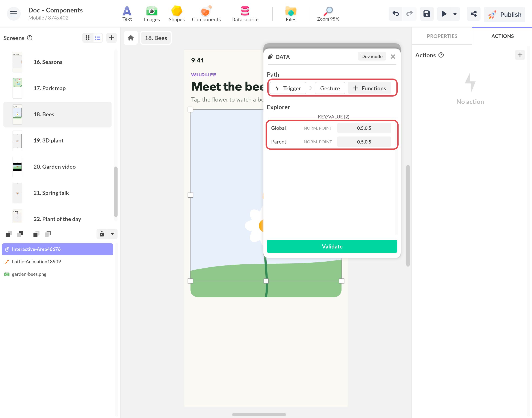This screenshot has width=532, height=418.
Task: Switch to the ACTIONS tab
Action: pos(502,36)
